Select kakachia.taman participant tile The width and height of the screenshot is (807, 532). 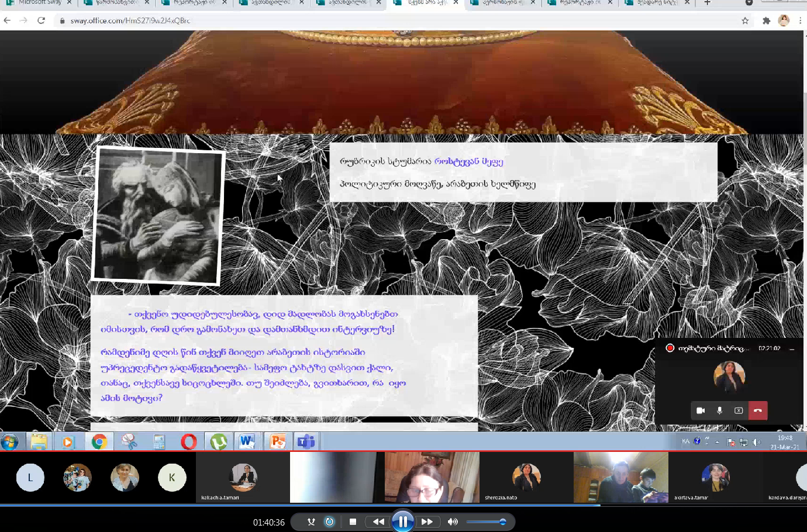click(x=243, y=477)
